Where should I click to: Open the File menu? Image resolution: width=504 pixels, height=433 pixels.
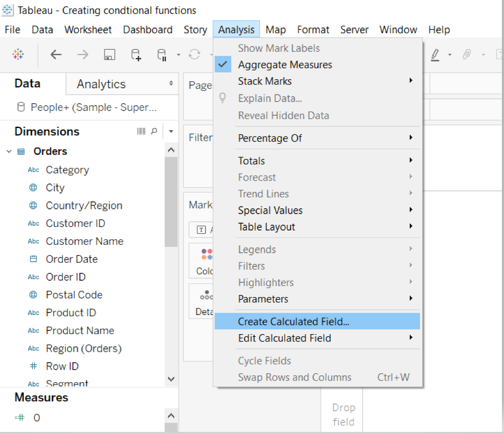tap(13, 30)
